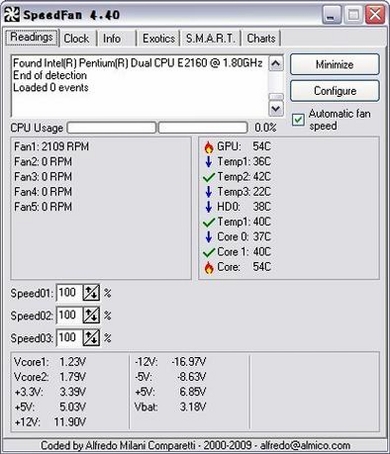Click the Vcore2 1.79V voltage reading
The height and width of the screenshot is (454, 390).
pos(50,377)
